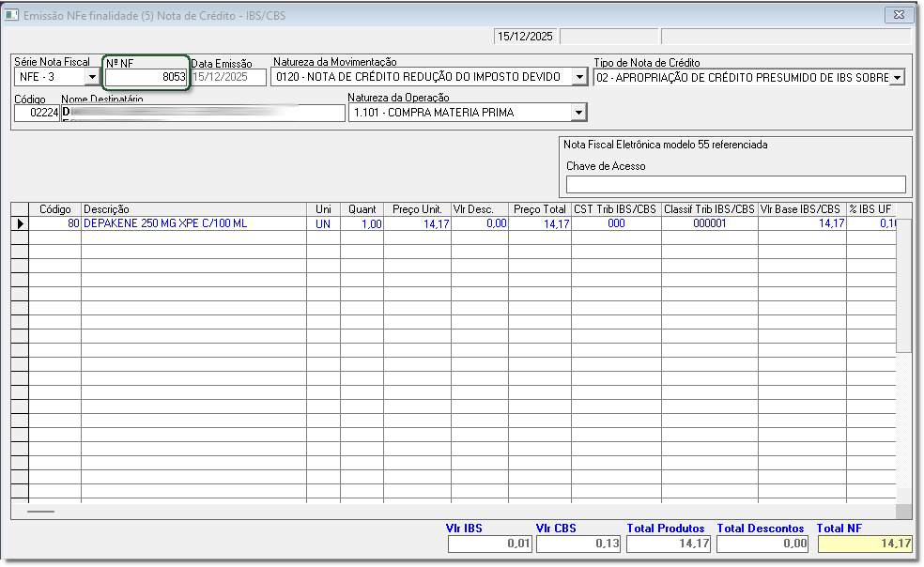This screenshot has width=924, height=567.
Task: Click the Nome Destinatário field
Action: (x=204, y=113)
